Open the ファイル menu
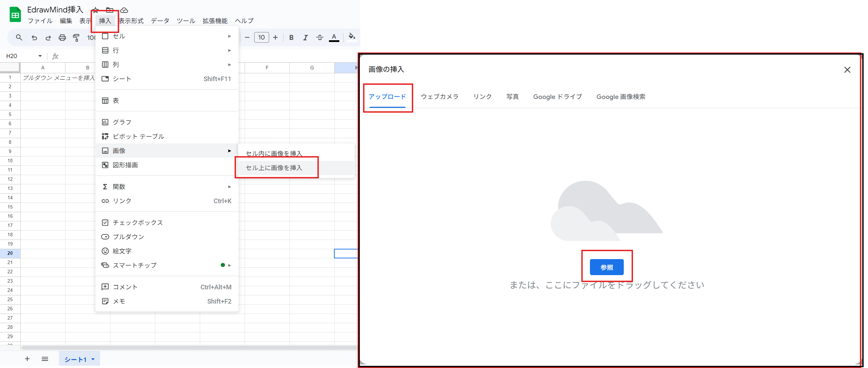The image size is (868, 368). click(x=40, y=21)
